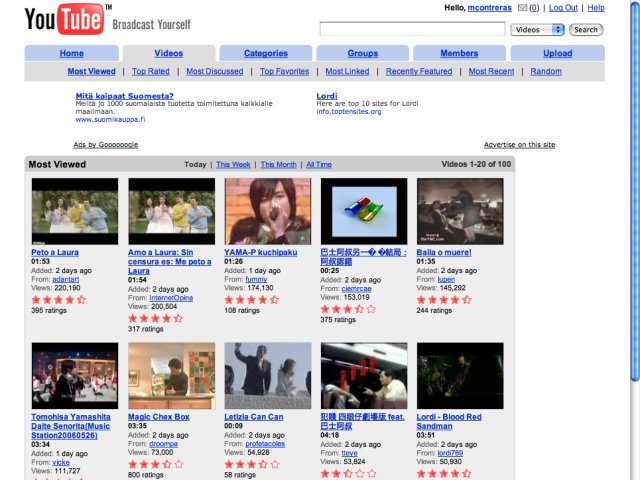
Task: Play the Lordi - Blood Red Sandman thumbnail
Action: tap(460, 376)
